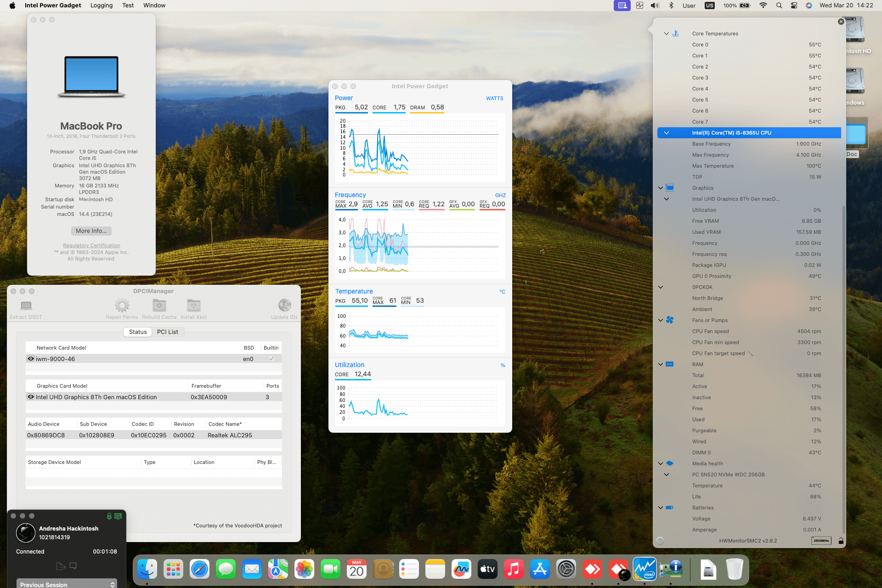Open the Regulatory Certification link
Image resolution: width=882 pixels, height=588 pixels.
[x=91, y=246]
